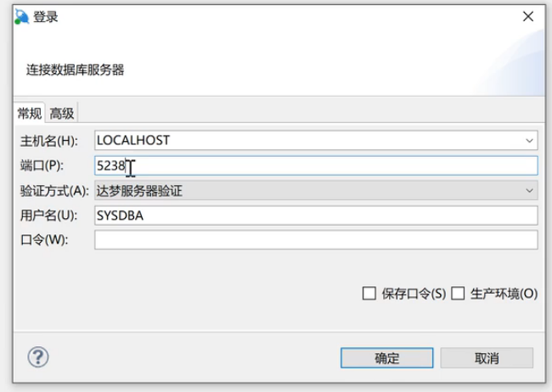
Task: Cancel with the 取消 button
Action: [487, 358]
